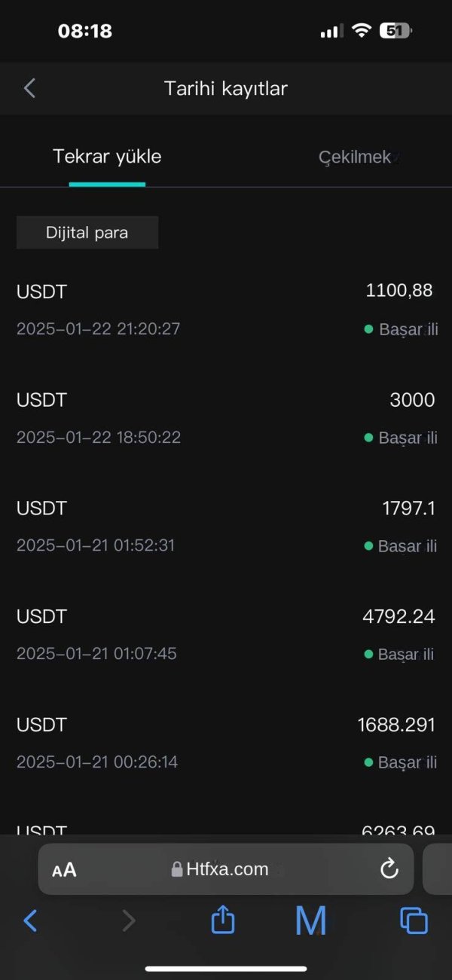Switch to the Çekilmek tab
The height and width of the screenshot is (980, 452).
click(x=355, y=157)
